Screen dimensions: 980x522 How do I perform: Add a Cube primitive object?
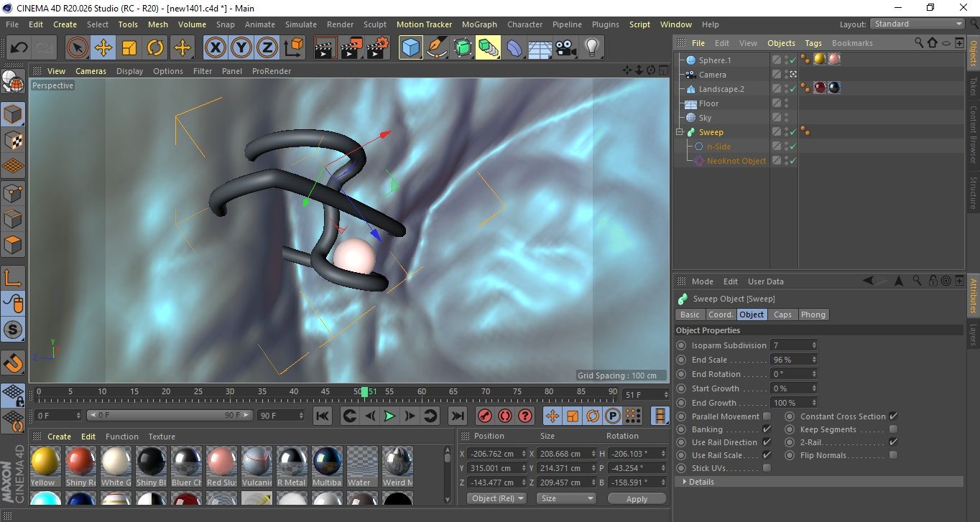point(411,48)
